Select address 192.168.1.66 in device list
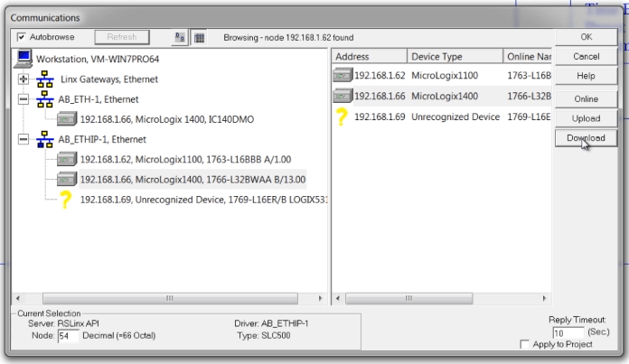The height and width of the screenshot is (364, 629). [x=380, y=97]
